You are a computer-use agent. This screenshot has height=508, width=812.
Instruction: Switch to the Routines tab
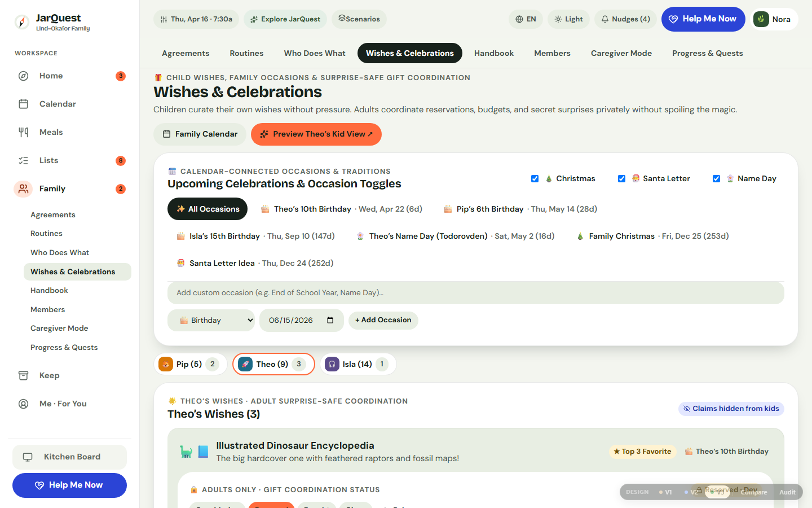click(246, 53)
